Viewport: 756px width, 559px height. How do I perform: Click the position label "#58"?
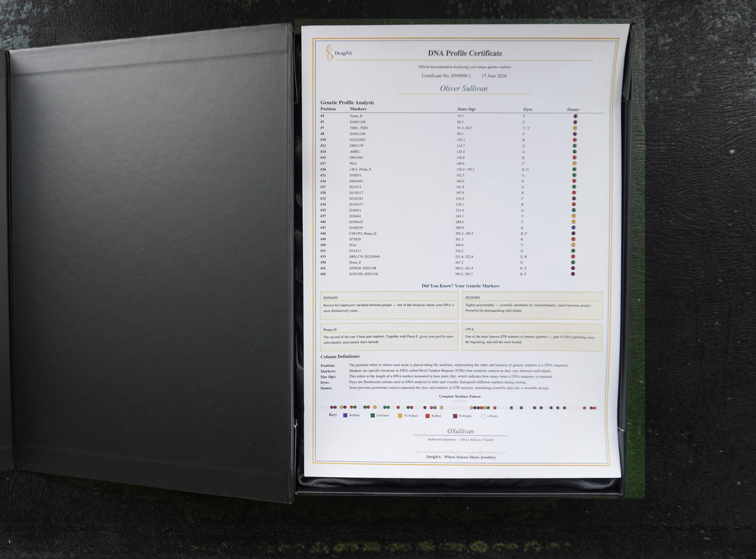click(323, 263)
